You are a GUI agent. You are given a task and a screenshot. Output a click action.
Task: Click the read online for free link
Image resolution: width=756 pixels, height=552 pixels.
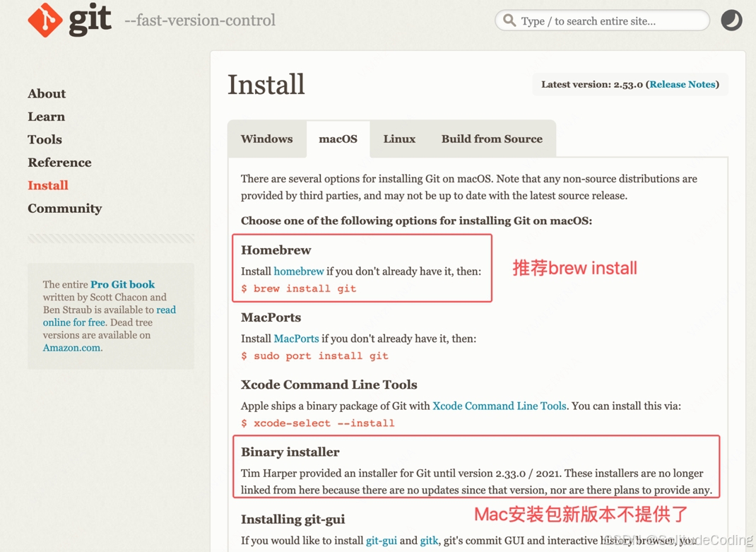(110, 316)
